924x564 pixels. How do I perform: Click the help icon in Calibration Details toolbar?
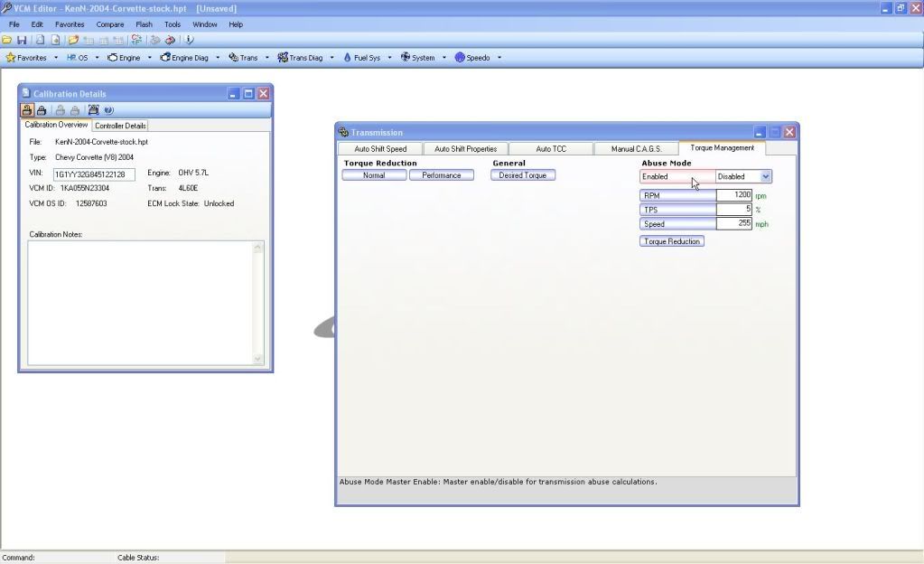pyautogui.click(x=109, y=110)
